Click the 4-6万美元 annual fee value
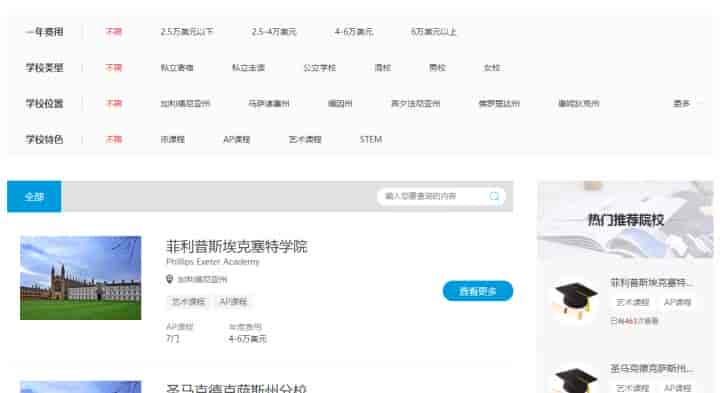Viewport: 720px width, 393px height. point(248,339)
